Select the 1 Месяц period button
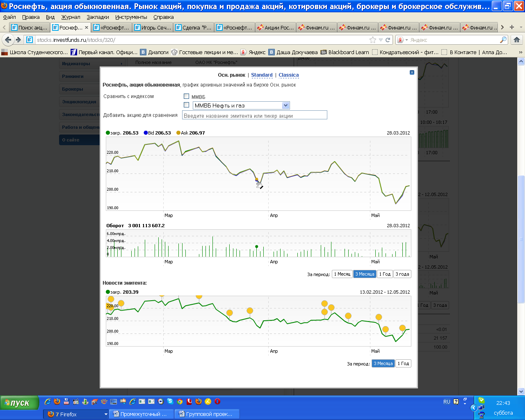525x420 pixels. click(342, 274)
